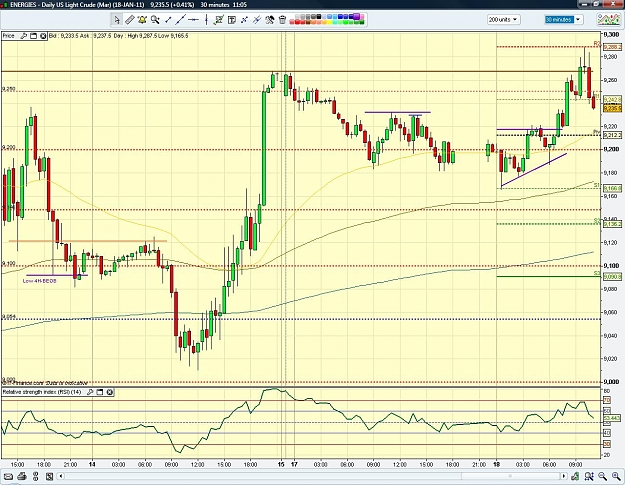The width and height of the screenshot is (625, 485).
Task: Click the chain link icon in bottom bar
Action: pos(35,476)
